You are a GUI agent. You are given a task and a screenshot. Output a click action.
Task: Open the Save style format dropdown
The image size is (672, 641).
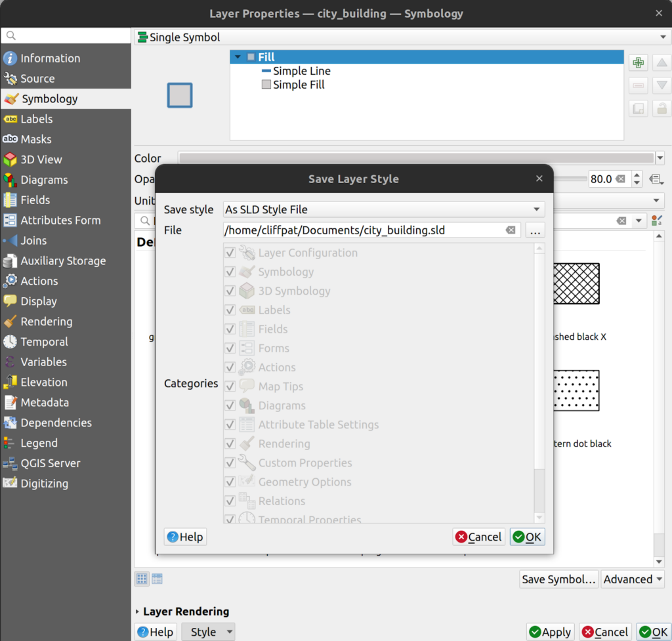383,209
